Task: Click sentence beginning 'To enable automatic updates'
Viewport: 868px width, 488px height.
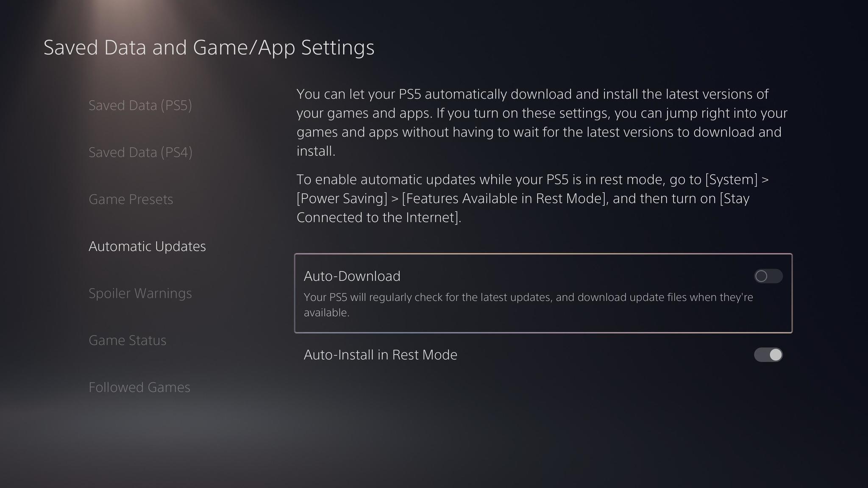Action: (533, 198)
